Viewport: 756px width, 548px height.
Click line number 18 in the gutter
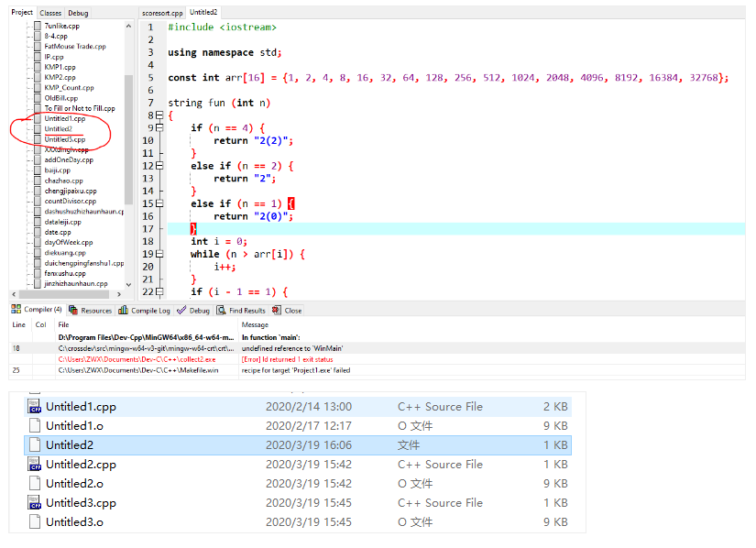(x=148, y=241)
